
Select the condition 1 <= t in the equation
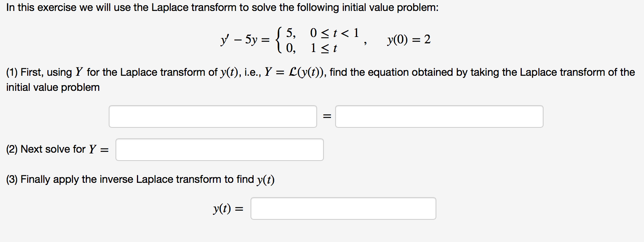(x=324, y=47)
